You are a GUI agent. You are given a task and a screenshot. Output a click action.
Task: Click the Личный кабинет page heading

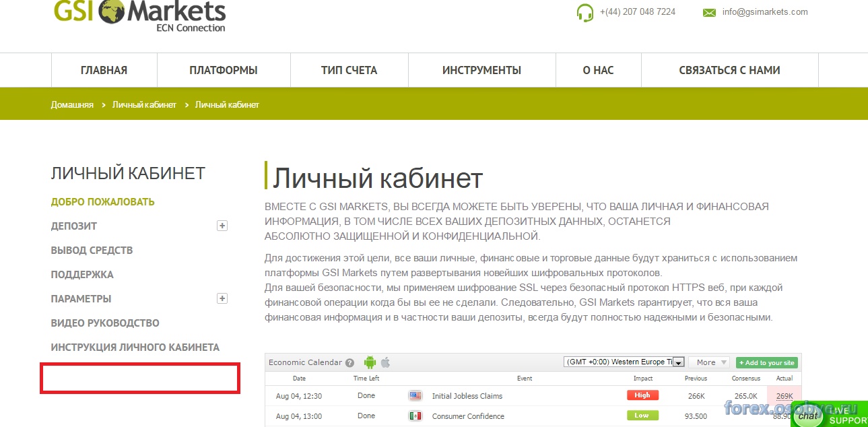coord(378,178)
